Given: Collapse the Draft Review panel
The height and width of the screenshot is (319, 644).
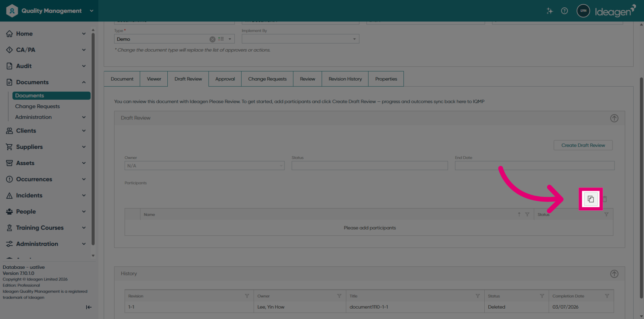Looking at the screenshot, I should [x=614, y=118].
